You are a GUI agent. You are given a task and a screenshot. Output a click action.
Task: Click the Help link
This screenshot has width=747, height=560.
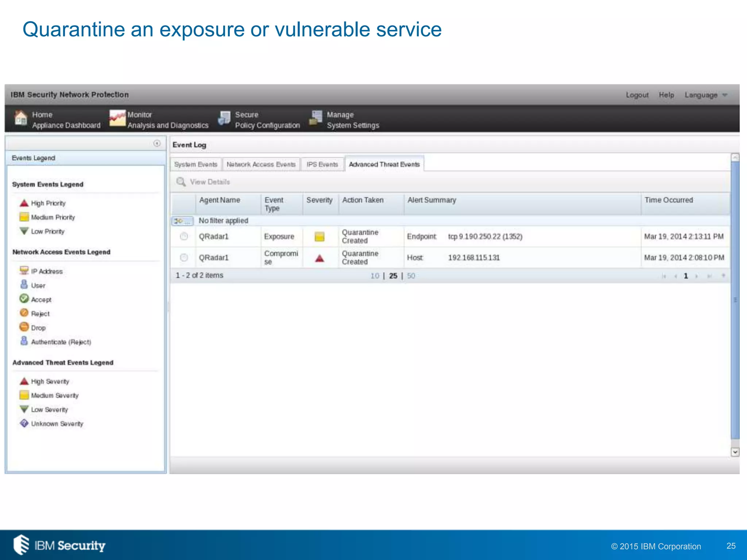[666, 95]
